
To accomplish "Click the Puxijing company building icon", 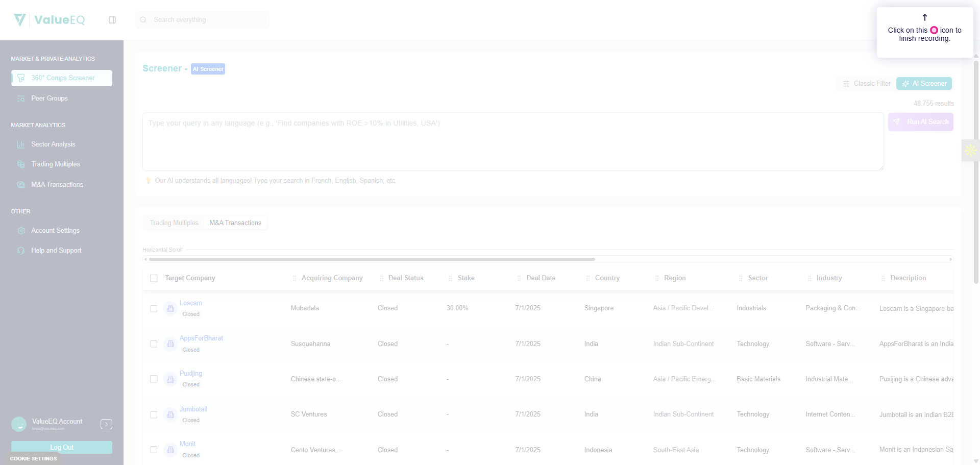I will coord(170,379).
